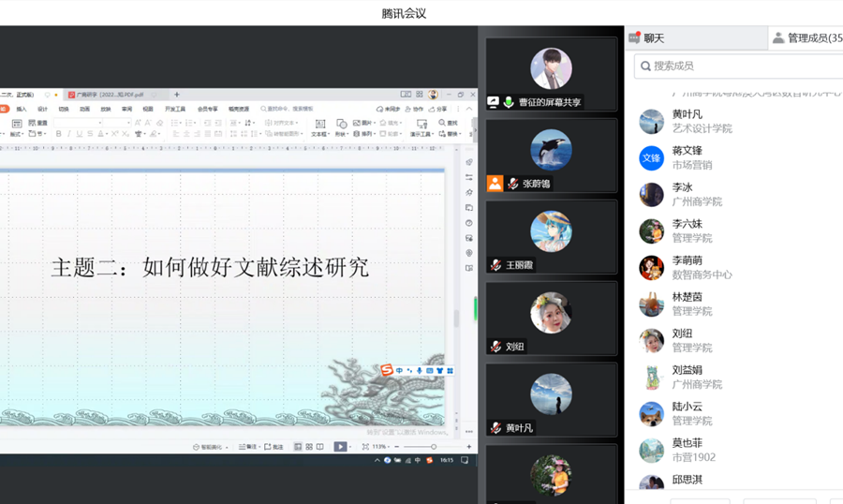The width and height of the screenshot is (843, 504).
Task: Click the Sogou input method S icon
Action: [x=387, y=371]
